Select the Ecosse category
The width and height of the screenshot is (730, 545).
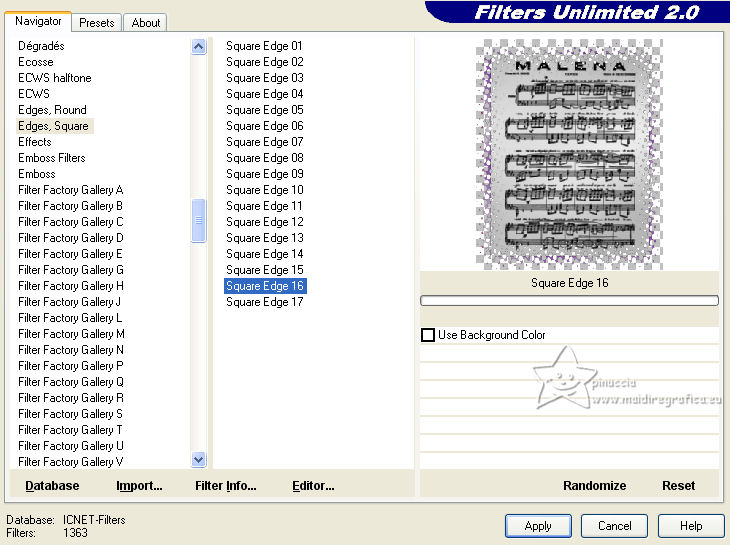[x=35, y=62]
